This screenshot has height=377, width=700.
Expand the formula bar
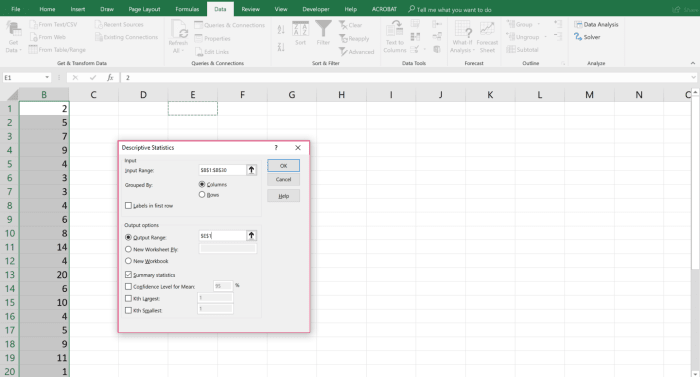click(x=693, y=78)
